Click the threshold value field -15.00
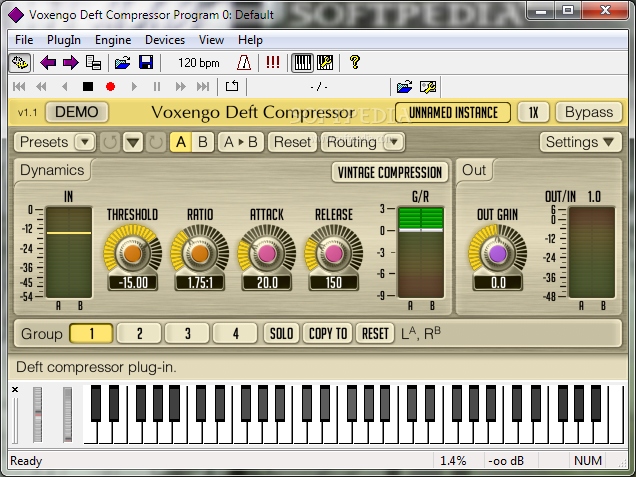Image resolution: width=636 pixels, height=477 pixels. tap(133, 283)
